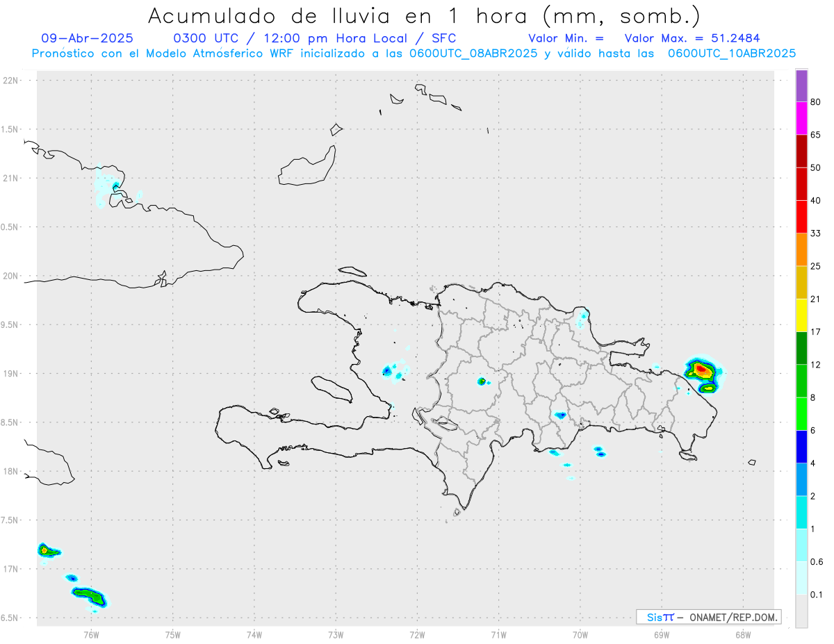834x644 pixels.
Task: Click the '72W' longitude label
Action: click(417, 635)
